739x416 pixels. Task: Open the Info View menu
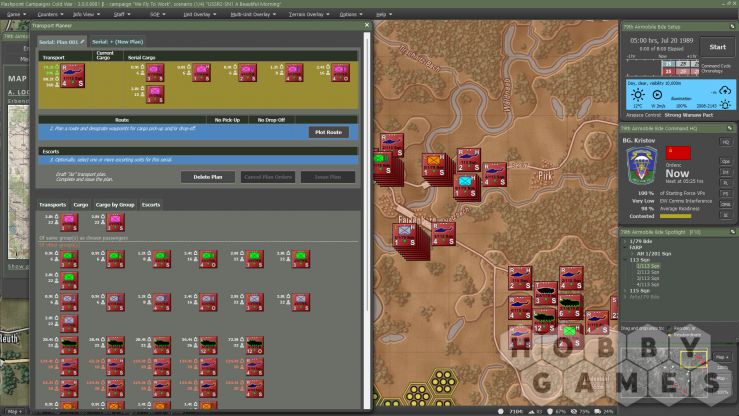pos(86,14)
